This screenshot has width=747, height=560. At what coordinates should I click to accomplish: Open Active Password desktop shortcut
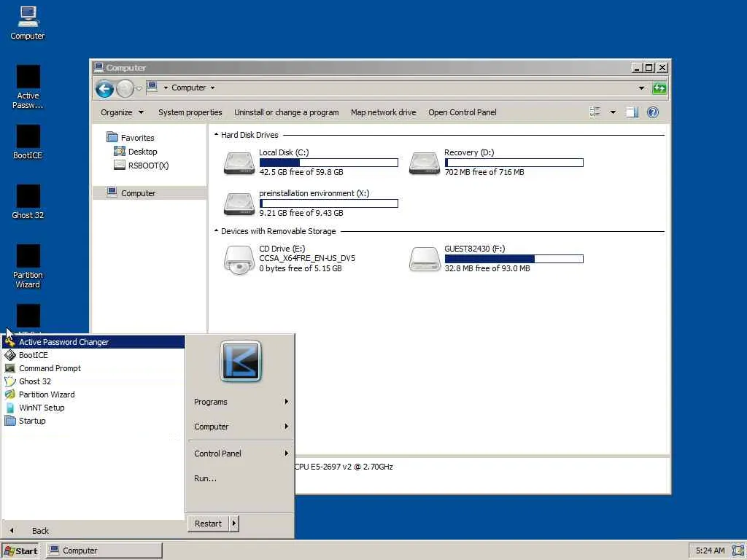tap(28, 87)
